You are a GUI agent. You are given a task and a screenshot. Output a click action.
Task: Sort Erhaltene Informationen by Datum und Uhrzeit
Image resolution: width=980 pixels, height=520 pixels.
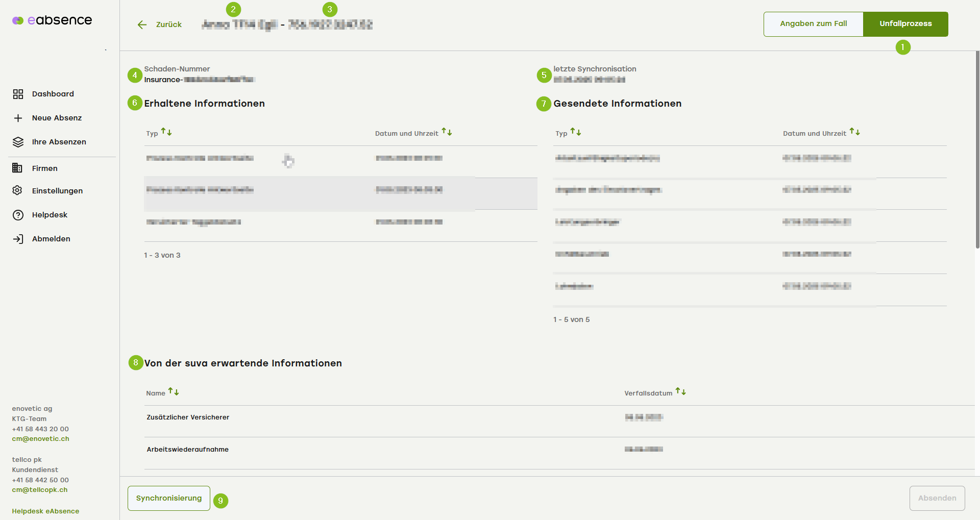pyautogui.click(x=447, y=132)
